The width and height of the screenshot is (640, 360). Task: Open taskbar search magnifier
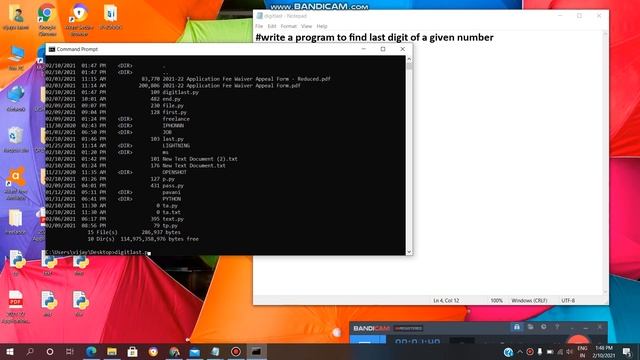29,351
